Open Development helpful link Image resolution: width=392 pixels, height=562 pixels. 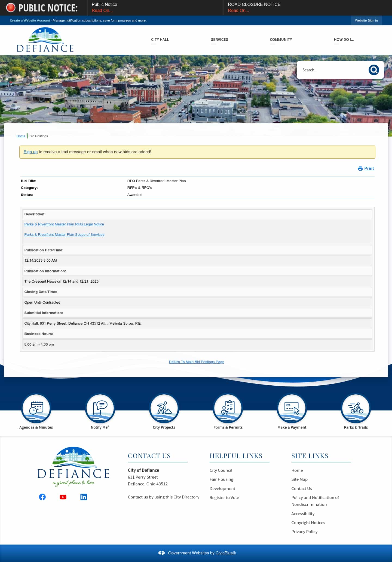tap(222, 488)
